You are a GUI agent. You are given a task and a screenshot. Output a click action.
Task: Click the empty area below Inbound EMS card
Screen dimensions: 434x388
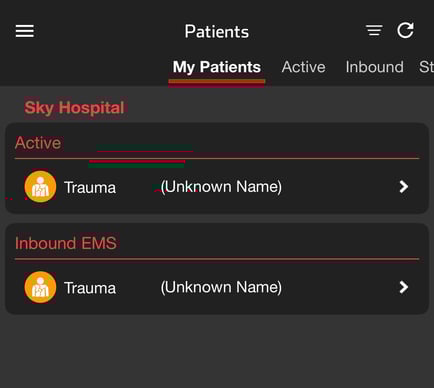coord(217,351)
